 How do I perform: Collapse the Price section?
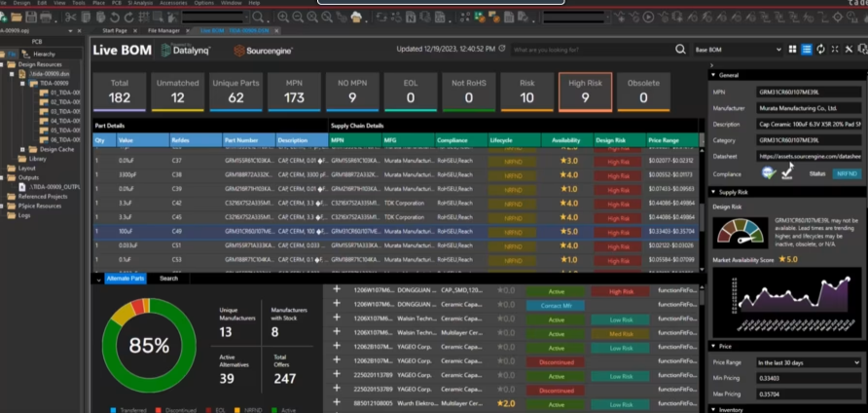coord(713,347)
